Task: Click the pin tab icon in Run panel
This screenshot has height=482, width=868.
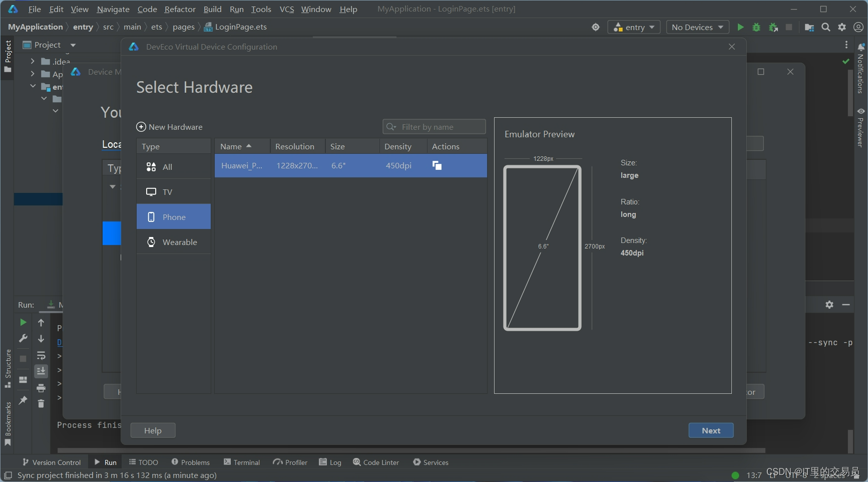Action: 23,400
